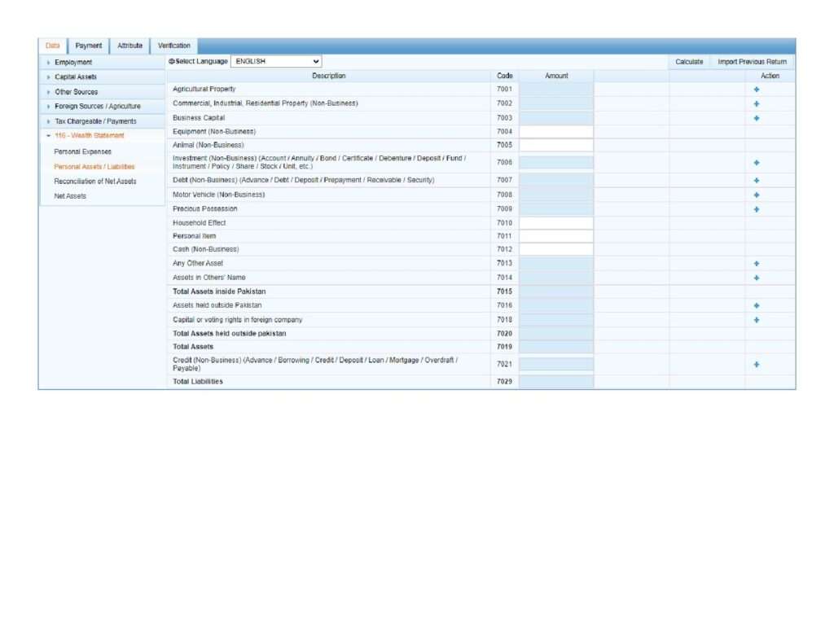Click the Cash (Non-Business) amount field
834x644 pixels.
pos(556,249)
